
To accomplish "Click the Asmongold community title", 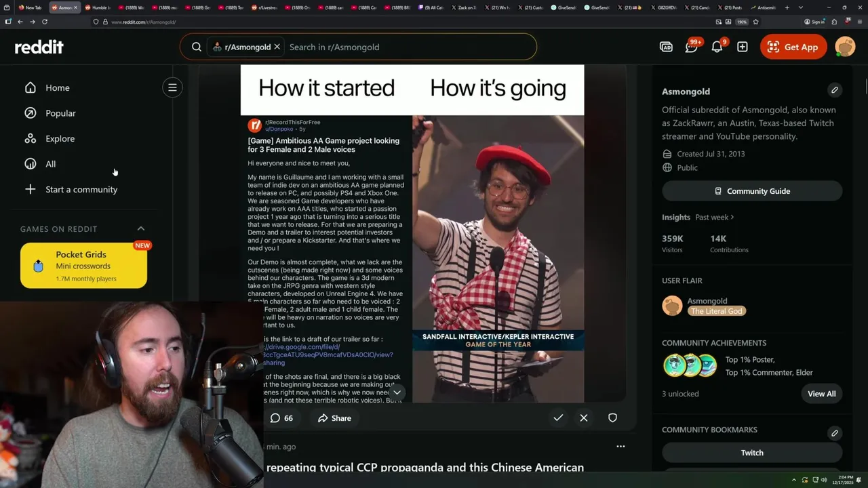I will 686,91.
